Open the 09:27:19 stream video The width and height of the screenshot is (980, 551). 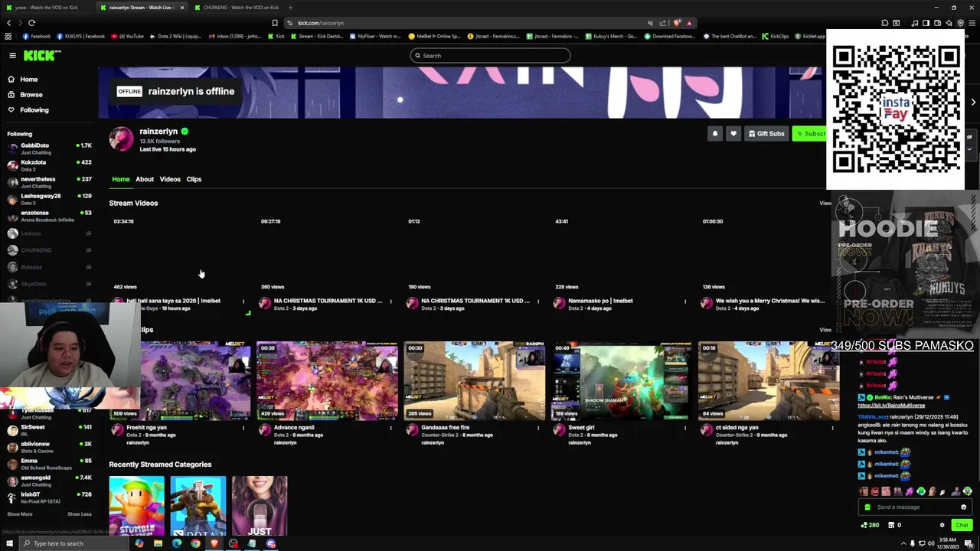[327, 253]
